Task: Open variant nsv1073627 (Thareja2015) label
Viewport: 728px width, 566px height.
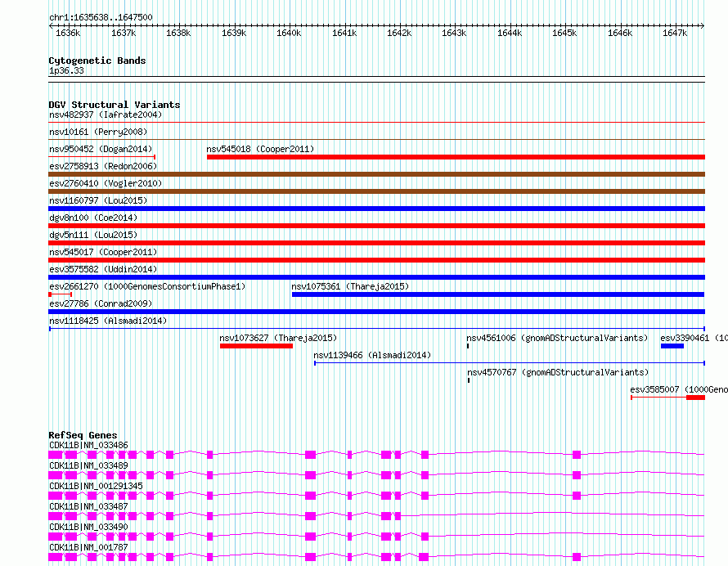Action: [x=278, y=338]
